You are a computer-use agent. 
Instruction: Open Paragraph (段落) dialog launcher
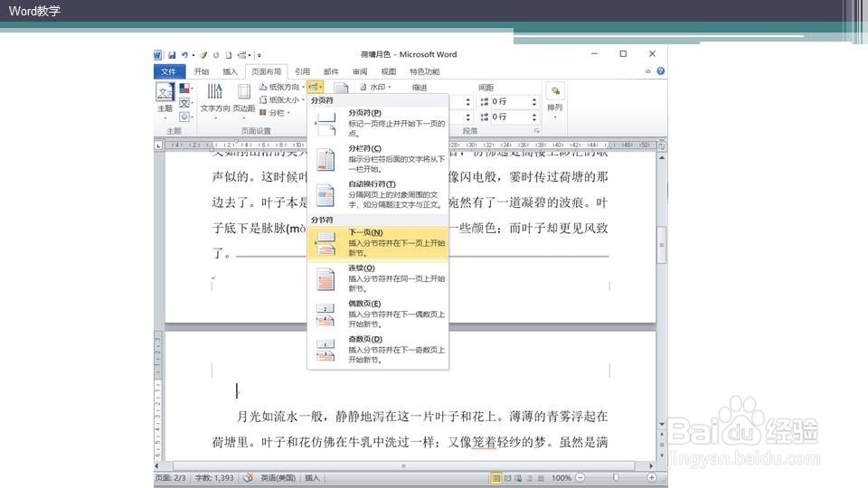click(x=537, y=131)
